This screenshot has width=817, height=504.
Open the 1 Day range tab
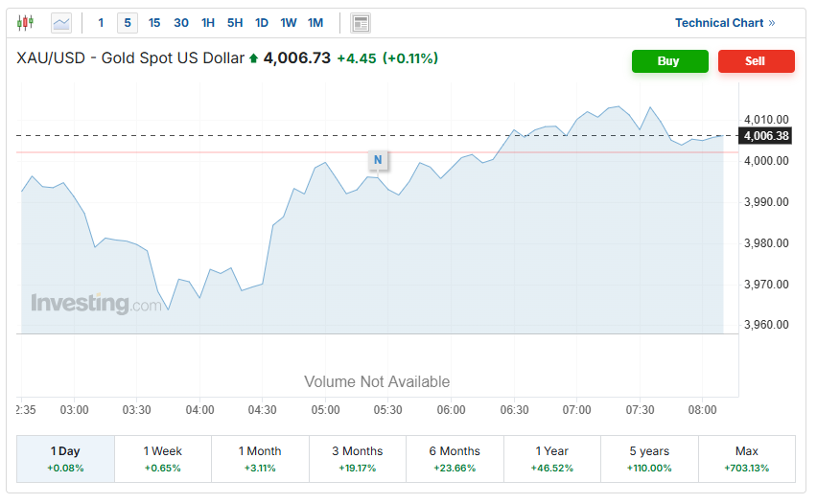[65, 459]
